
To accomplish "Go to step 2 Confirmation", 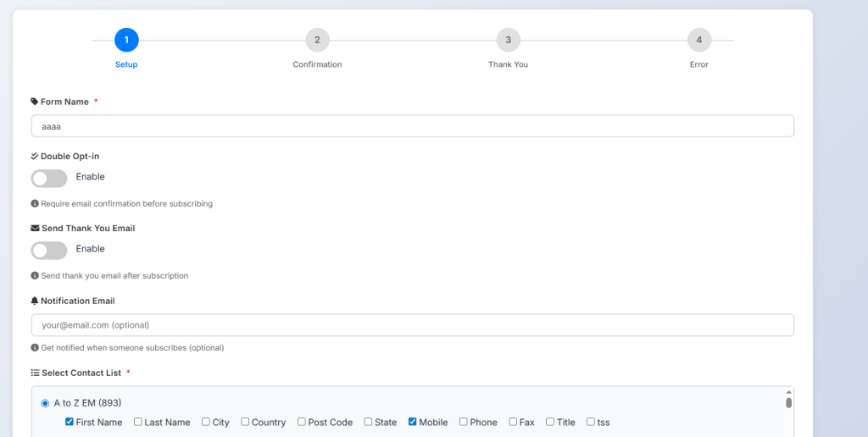I will [x=317, y=40].
